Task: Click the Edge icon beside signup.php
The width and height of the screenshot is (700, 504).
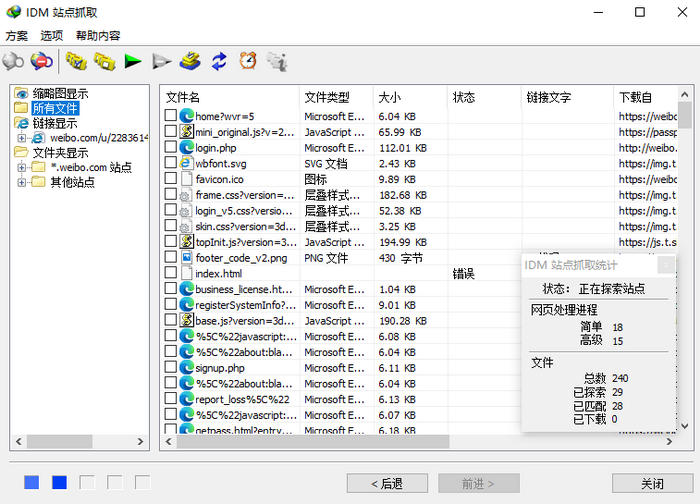Action: [186, 367]
